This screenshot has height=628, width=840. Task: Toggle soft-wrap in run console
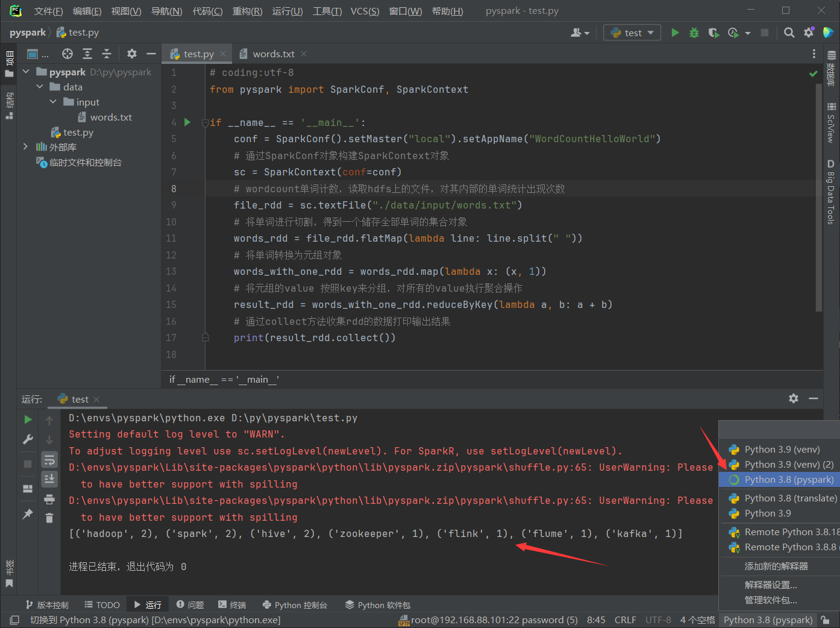[x=49, y=460]
